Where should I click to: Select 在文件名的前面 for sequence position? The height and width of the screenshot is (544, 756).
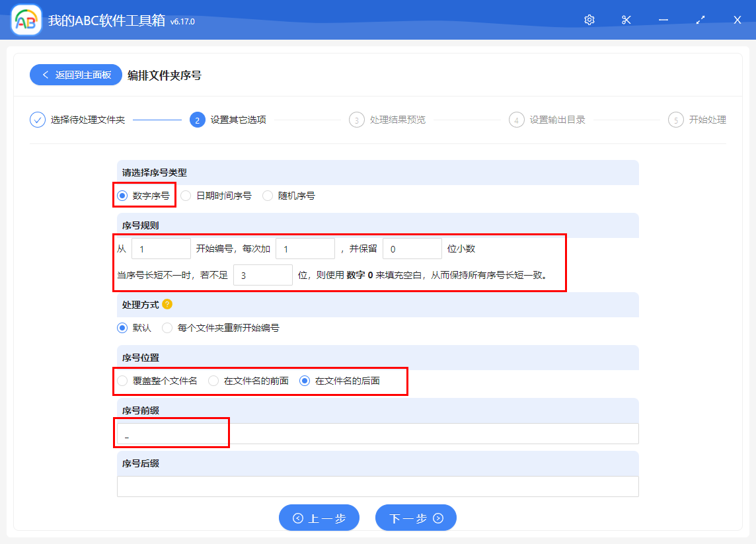[213, 381]
